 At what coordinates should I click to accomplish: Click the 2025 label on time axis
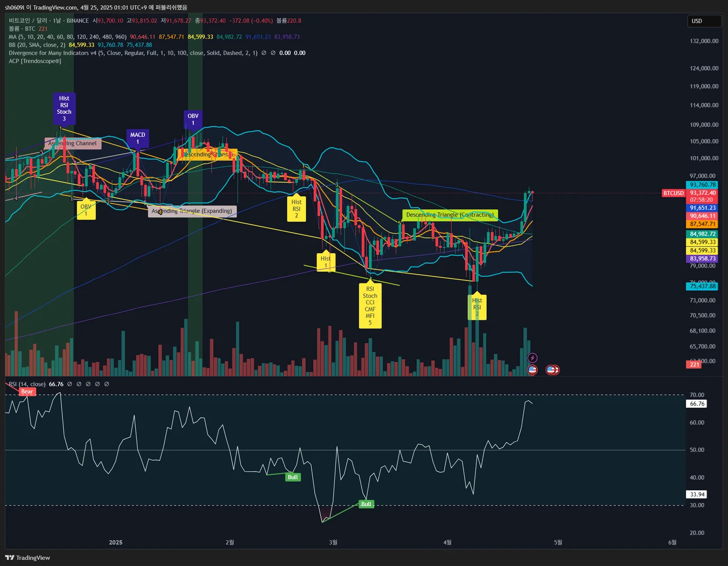[116, 542]
